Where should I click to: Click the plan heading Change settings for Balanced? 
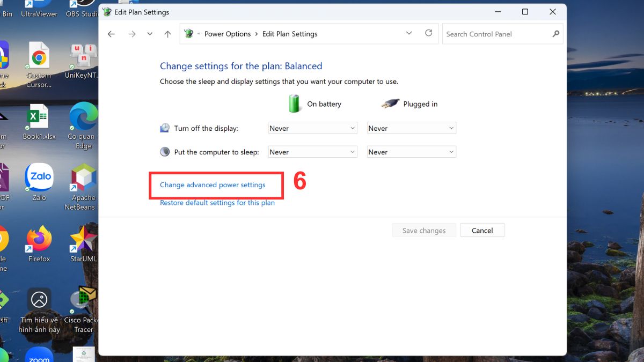241,66
